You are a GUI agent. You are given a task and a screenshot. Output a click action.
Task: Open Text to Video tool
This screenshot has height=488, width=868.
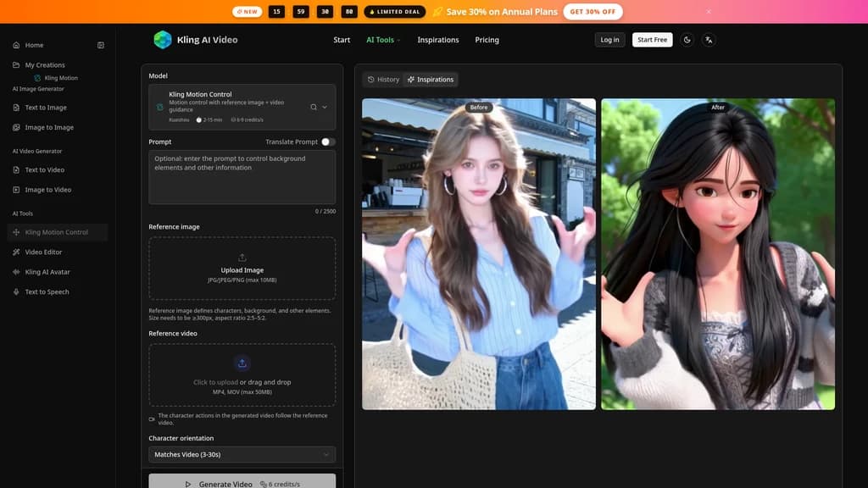coord(44,169)
